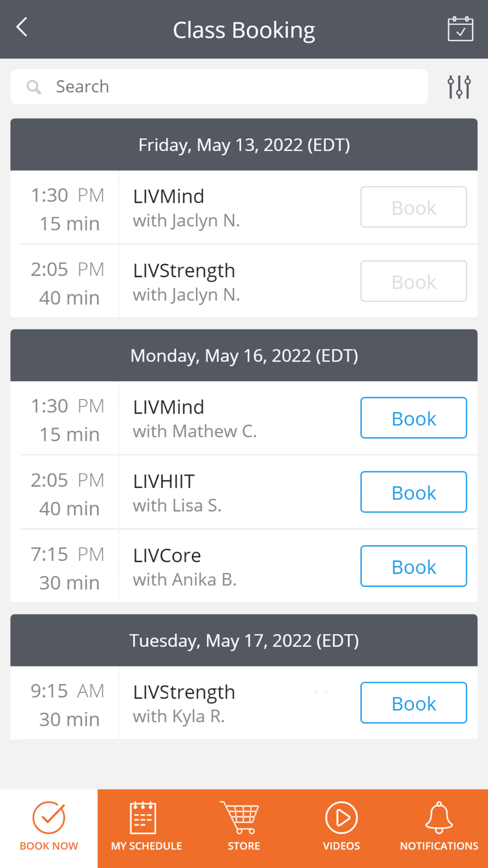Open filter sliders next to search
488x868 pixels.
click(x=459, y=87)
